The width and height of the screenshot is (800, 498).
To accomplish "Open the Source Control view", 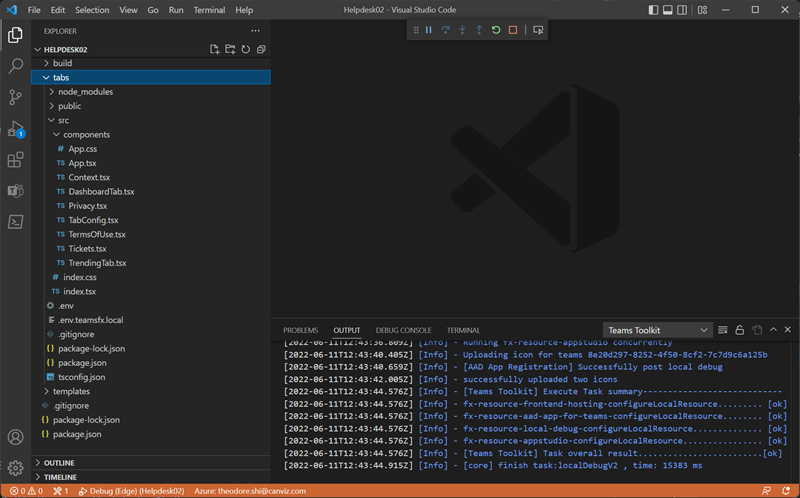I will 15,97.
